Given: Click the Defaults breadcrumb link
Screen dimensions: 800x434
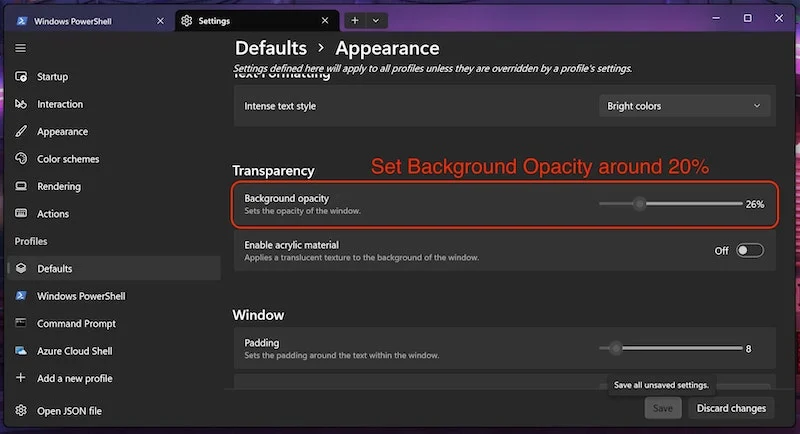Looking at the screenshot, I should tap(271, 48).
